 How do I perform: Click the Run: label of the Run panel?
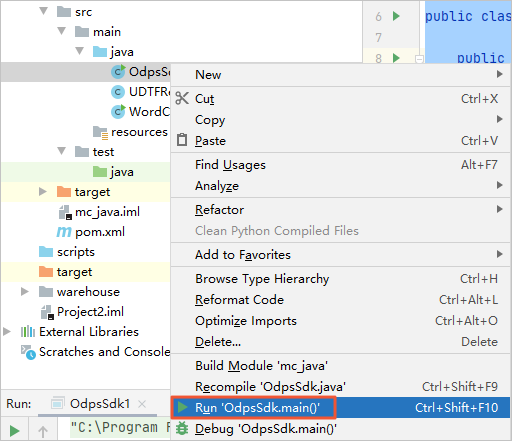coord(19,404)
